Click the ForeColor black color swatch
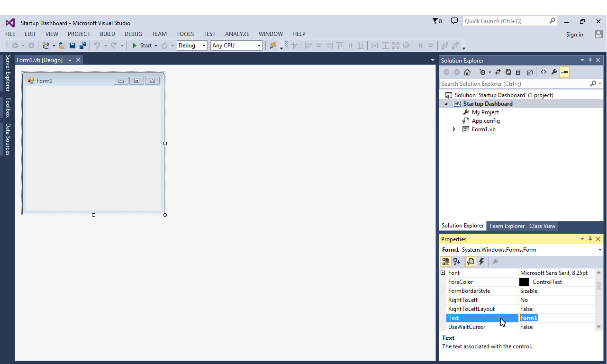This screenshot has height=364, width=607. (524, 282)
